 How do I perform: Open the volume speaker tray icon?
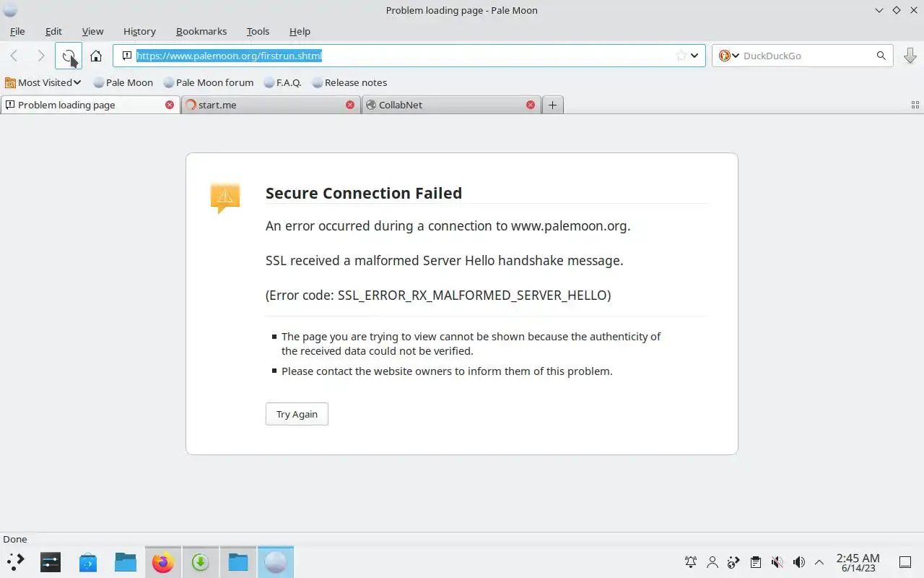[798, 561]
